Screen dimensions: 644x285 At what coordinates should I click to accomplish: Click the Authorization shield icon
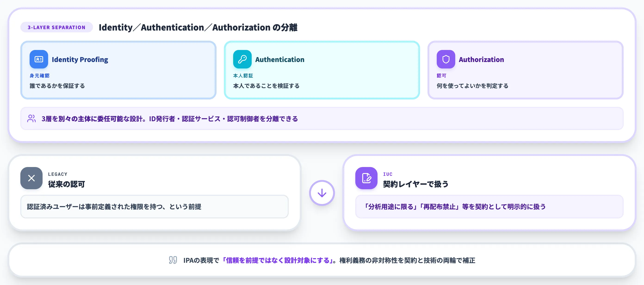[x=446, y=59]
